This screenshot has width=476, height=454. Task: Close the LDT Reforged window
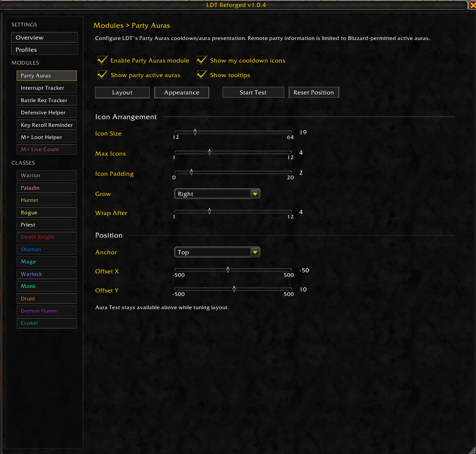click(x=473, y=5)
